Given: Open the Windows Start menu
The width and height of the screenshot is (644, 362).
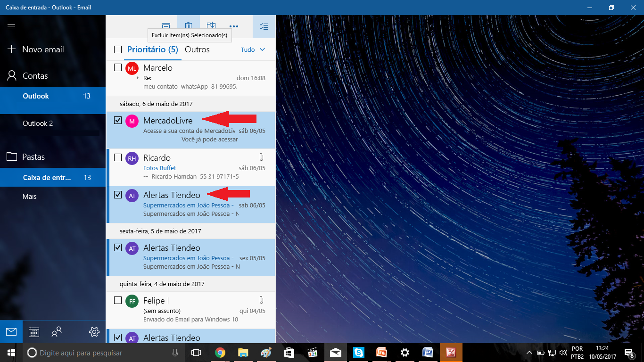Looking at the screenshot, I should click(x=11, y=353).
